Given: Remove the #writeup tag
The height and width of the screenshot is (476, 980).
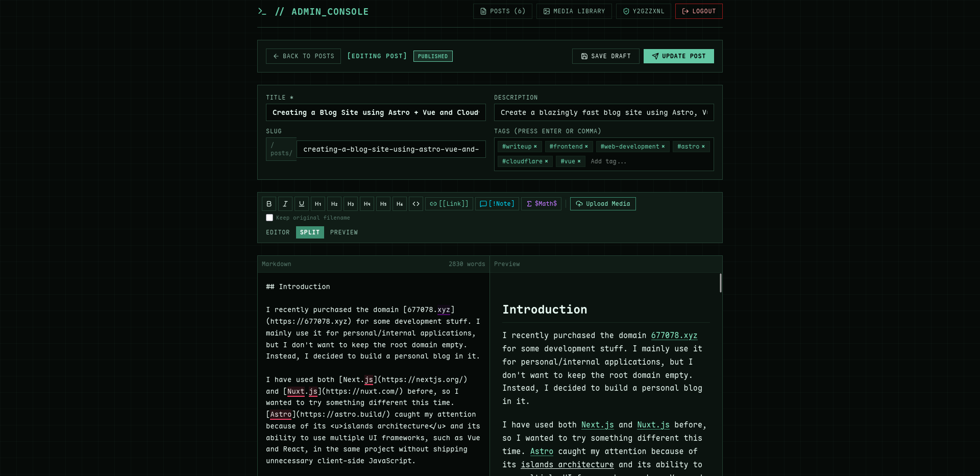Looking at the screenshot, I should click(535, 147).
